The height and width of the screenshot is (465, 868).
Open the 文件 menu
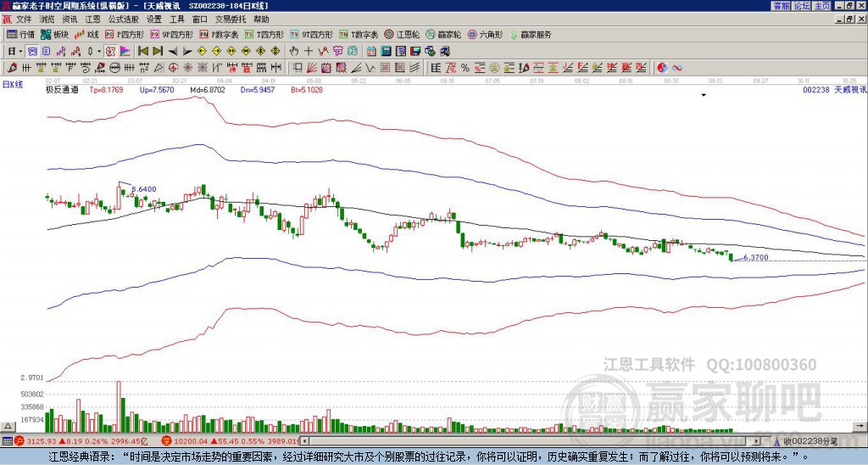tap(24, 20)
